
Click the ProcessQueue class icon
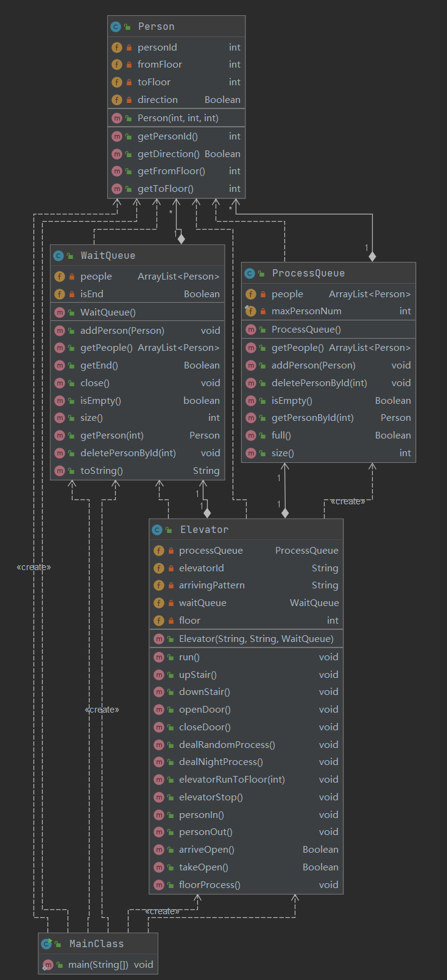coord(250,273)
